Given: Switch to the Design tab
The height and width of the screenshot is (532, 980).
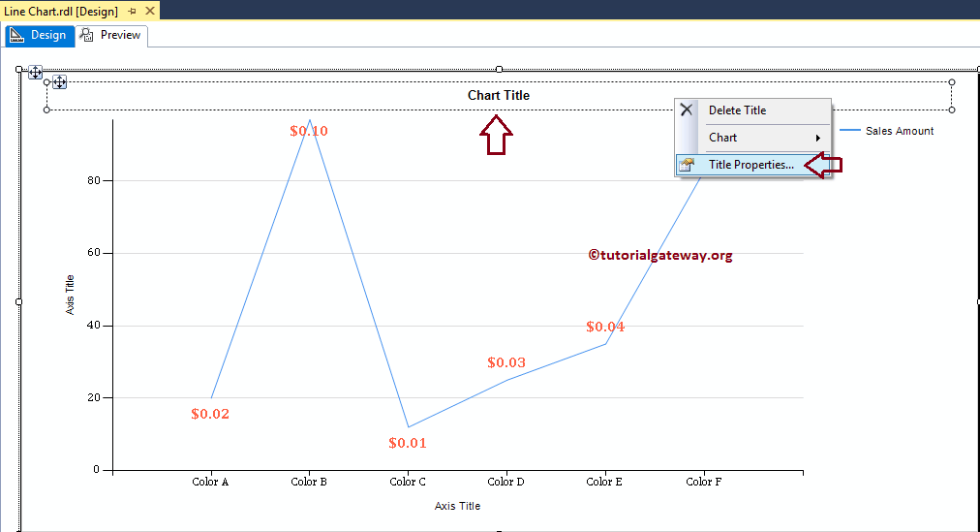Looking at the screenshot, I should click(x=39, y=35).
